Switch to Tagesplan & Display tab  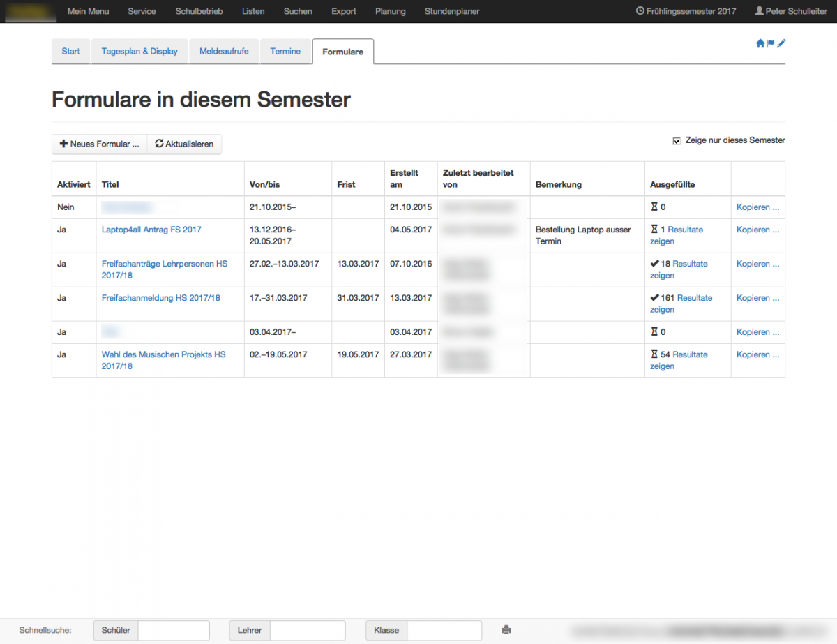point(139,52)
